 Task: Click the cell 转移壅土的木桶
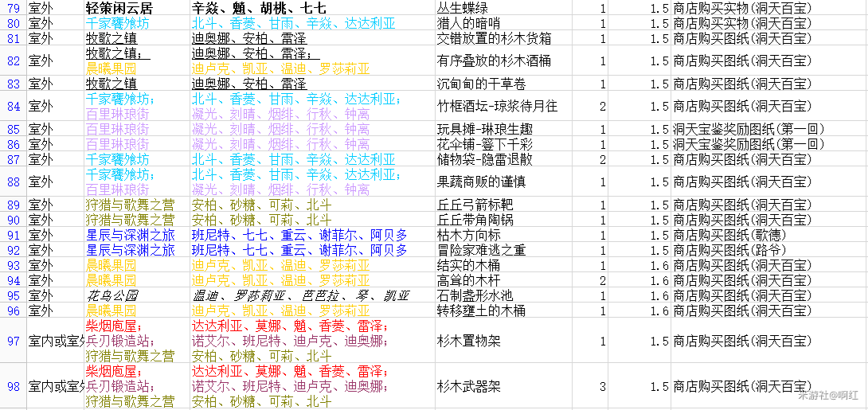502,310
